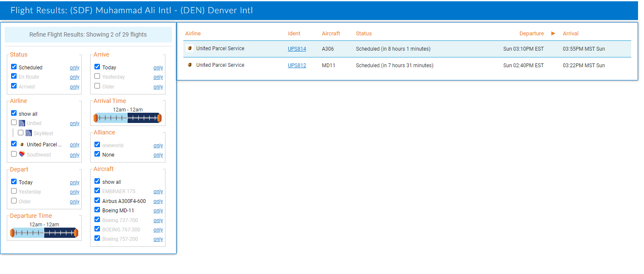Toggle Depart Today checkbox
The image size is (644, 274).
[x=14, y=182]
